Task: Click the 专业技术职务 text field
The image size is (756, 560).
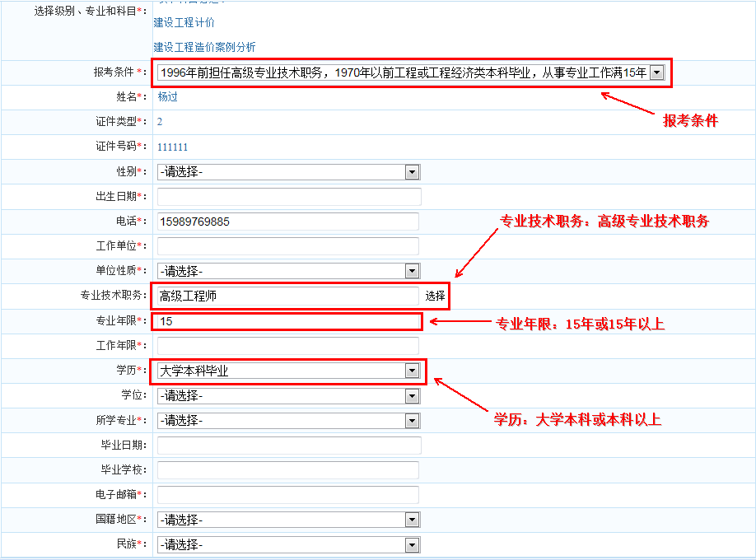Action: point(287,296)
